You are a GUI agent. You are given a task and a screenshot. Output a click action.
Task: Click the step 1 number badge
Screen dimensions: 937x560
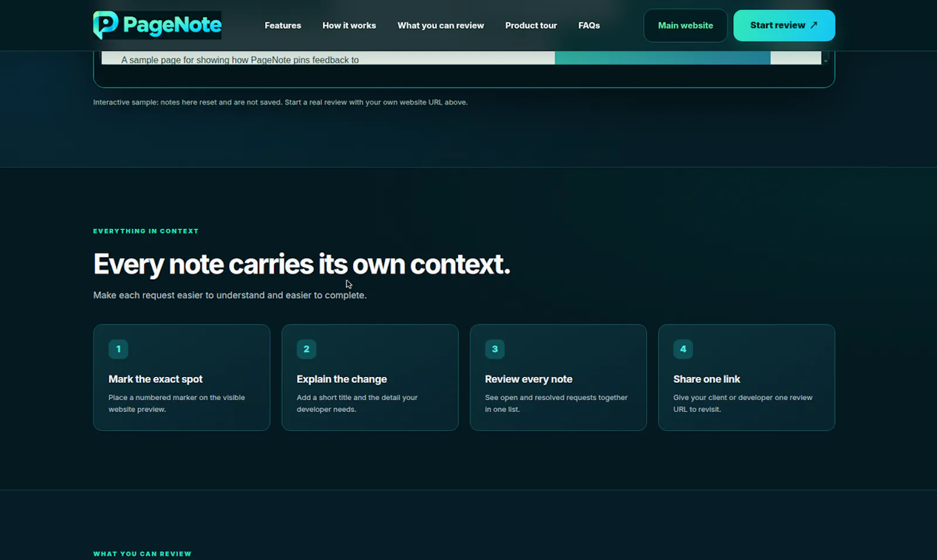(118, 349)
